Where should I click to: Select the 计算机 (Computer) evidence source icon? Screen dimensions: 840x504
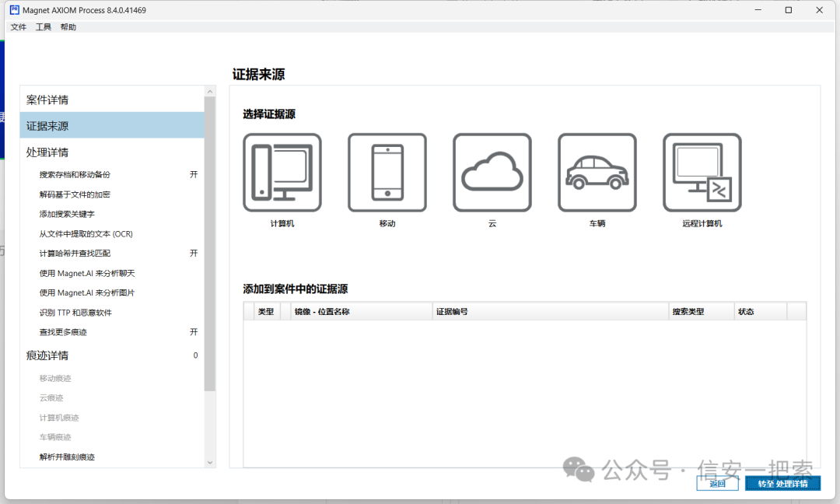pos(282,173)
